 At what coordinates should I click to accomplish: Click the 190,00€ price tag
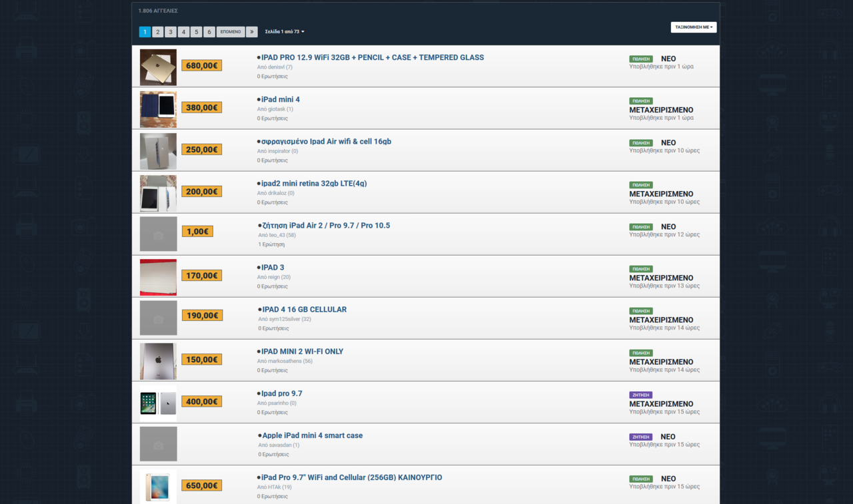tap(203, 315)
